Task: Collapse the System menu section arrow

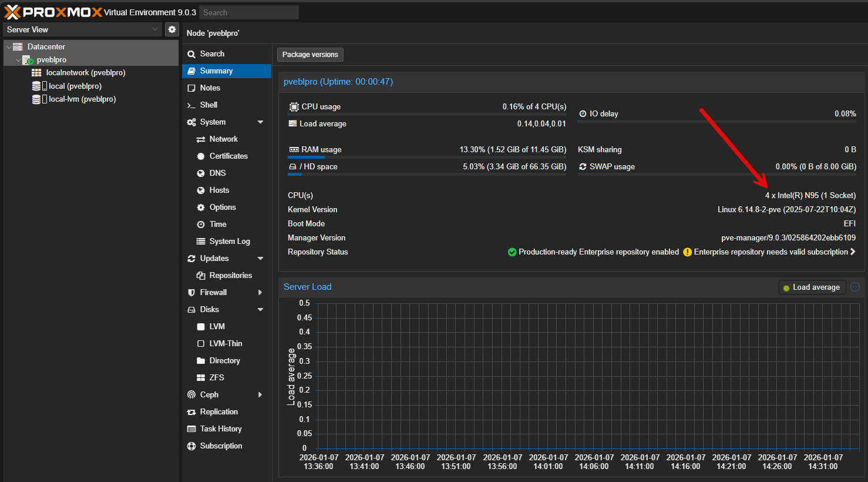Action: pos(260,122)
